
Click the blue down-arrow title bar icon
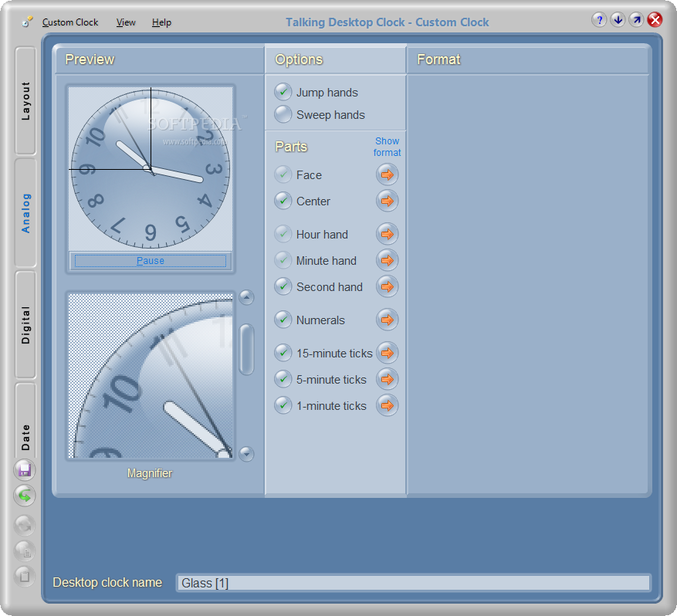click(x=618, y=20)
